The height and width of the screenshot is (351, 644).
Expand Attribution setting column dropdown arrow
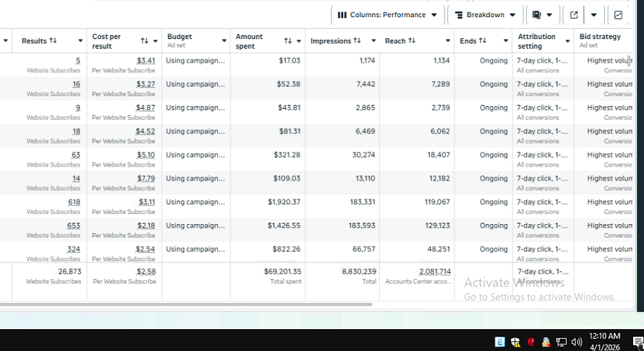pyautogui.click(x=567, y=41)
